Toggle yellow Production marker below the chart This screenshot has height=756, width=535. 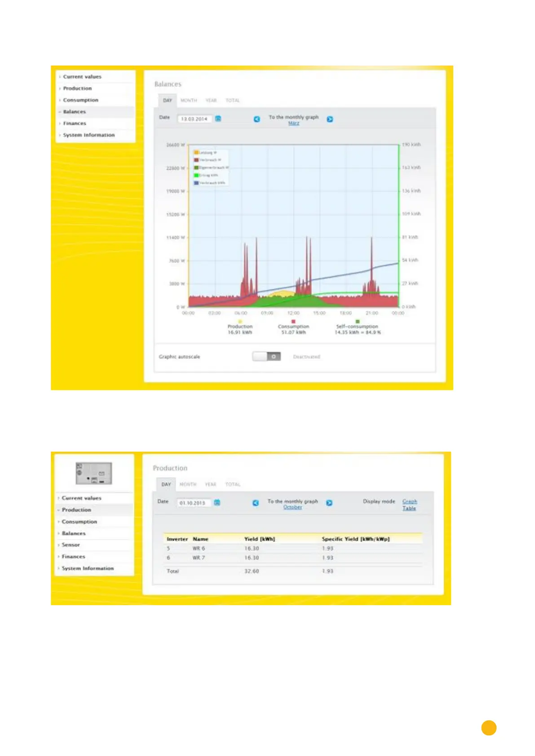point(240,321)
